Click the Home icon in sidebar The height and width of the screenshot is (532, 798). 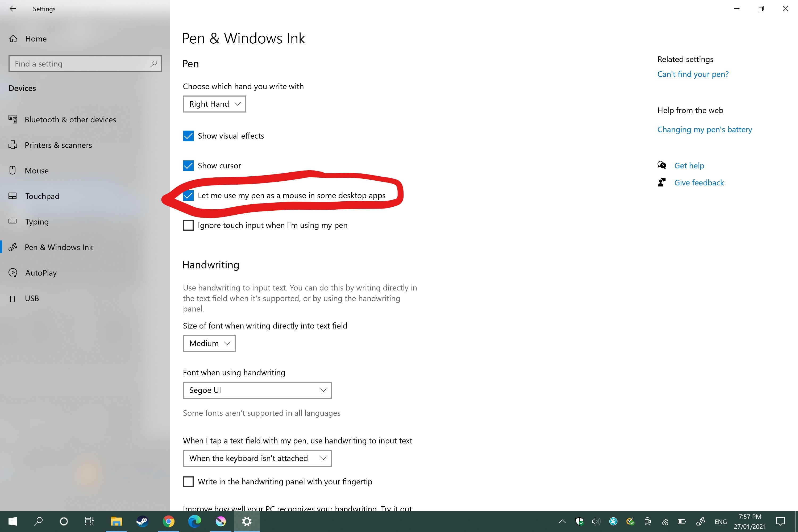click(13, 39)
